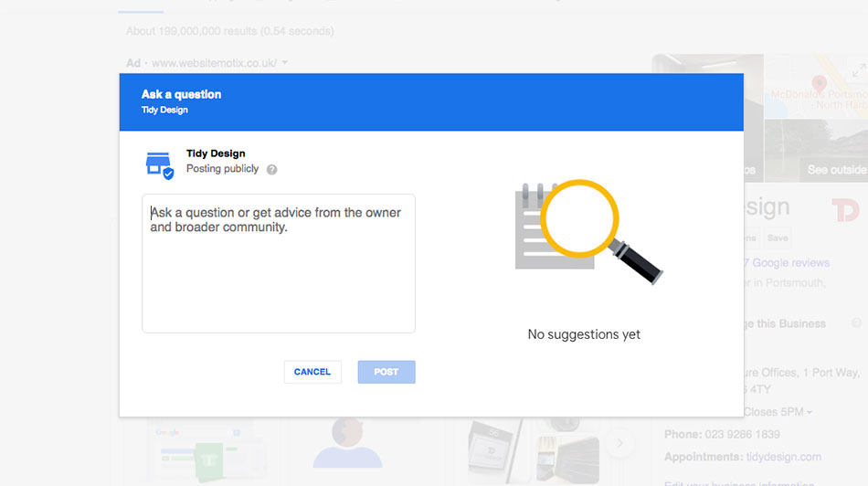
Task: Click the Tidy Design TD logo
Action: [x=845, y=211]
